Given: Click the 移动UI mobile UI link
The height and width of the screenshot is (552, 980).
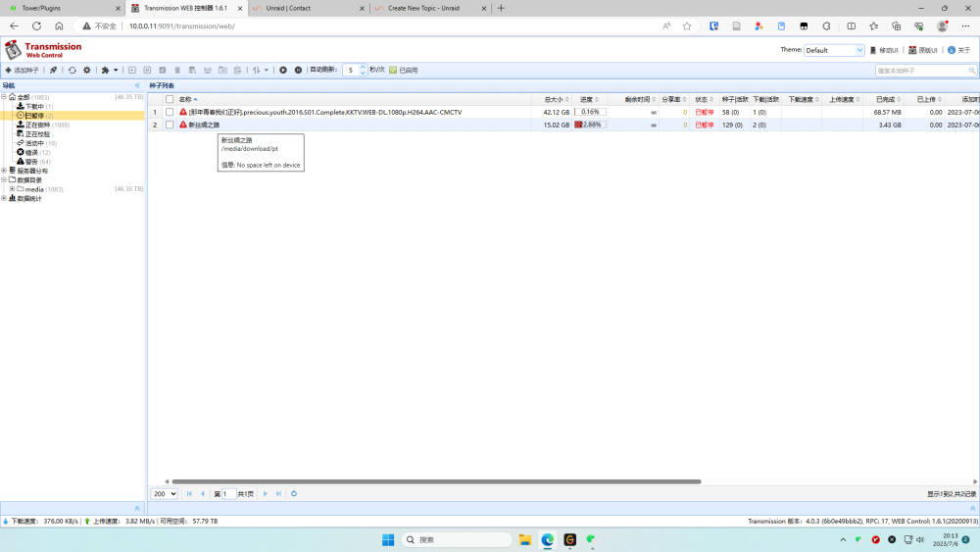Looking at the screenshot, I should [884, 50].
